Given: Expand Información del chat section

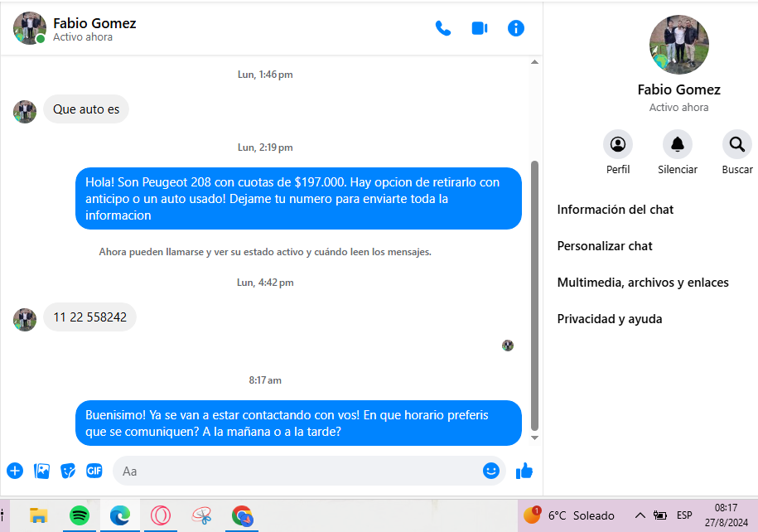Looking at the screenshot, I should click(615, 210).
